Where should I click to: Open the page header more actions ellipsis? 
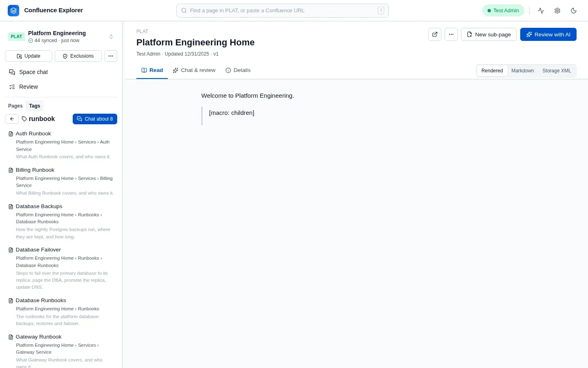[x=451, y=34]
